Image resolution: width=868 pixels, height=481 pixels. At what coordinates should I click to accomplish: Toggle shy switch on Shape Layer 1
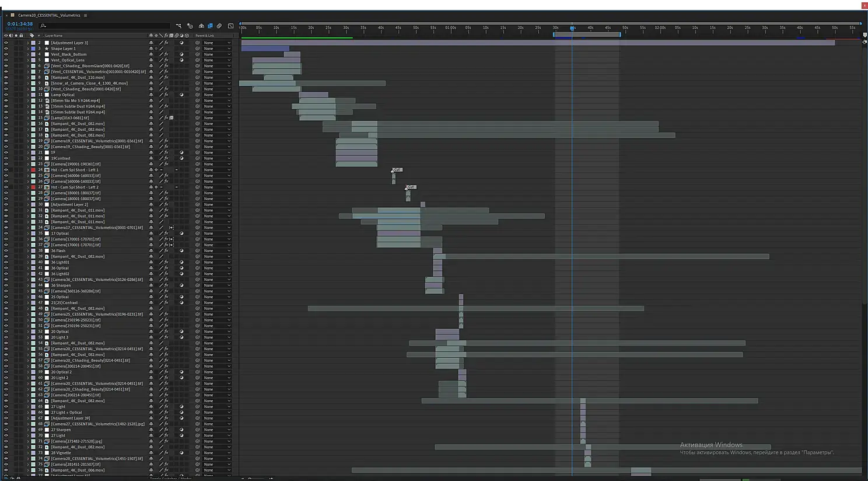(x=151, y=48)
